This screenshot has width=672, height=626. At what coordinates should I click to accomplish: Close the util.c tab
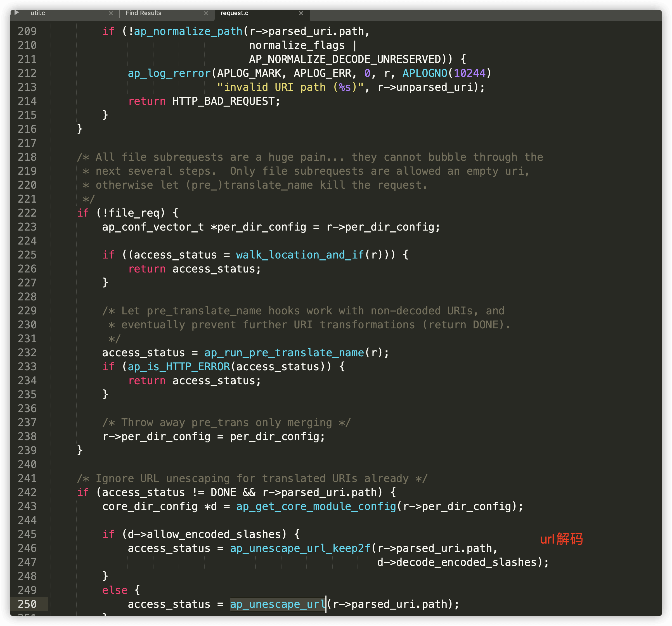(111, 13)
